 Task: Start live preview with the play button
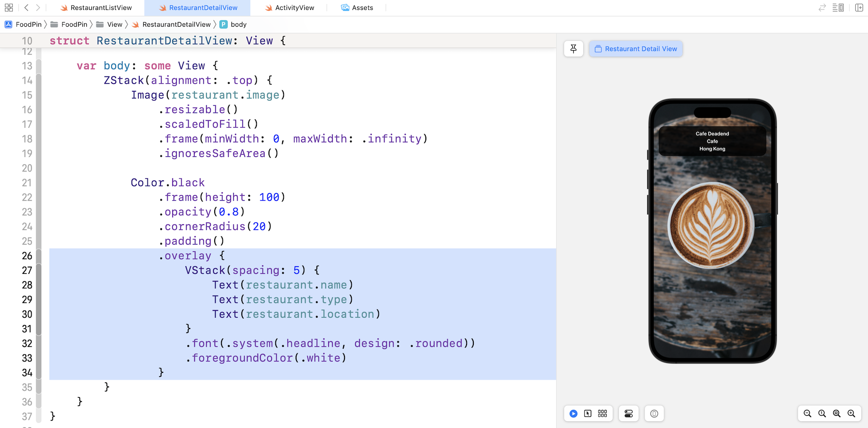coord(573,413)
